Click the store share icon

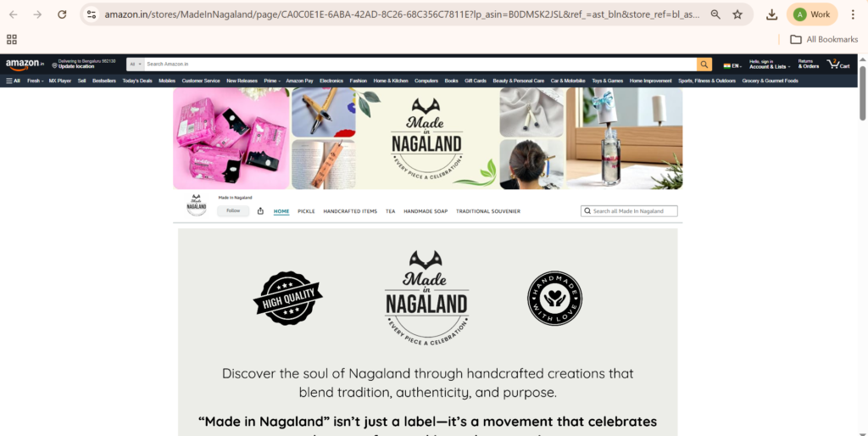pyautogui.click(x=260, y=211)
